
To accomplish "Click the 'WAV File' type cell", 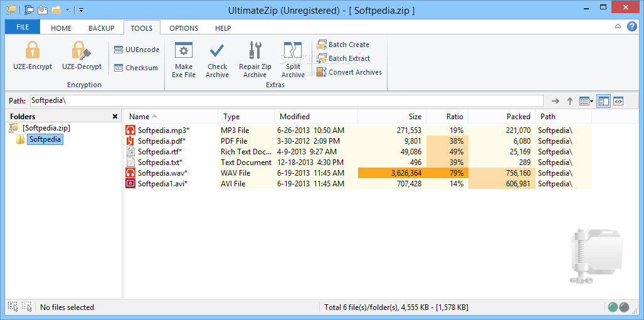I will [x=235, y=173].
